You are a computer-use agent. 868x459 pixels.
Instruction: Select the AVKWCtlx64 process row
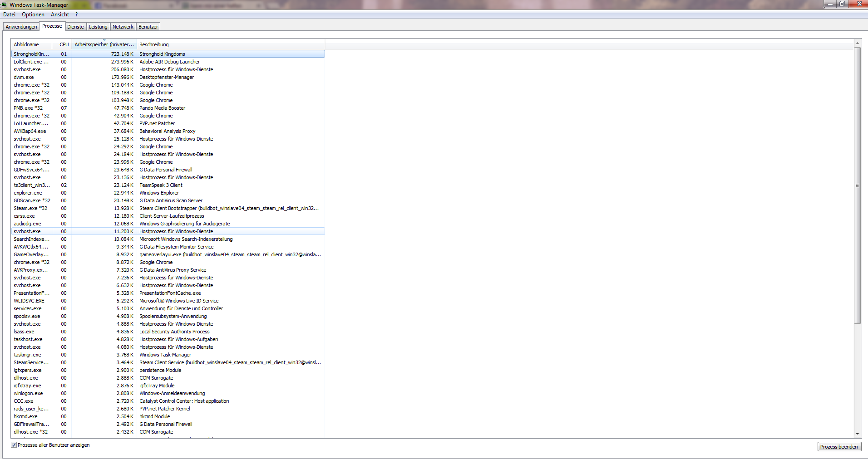click(x=168, y=247)
